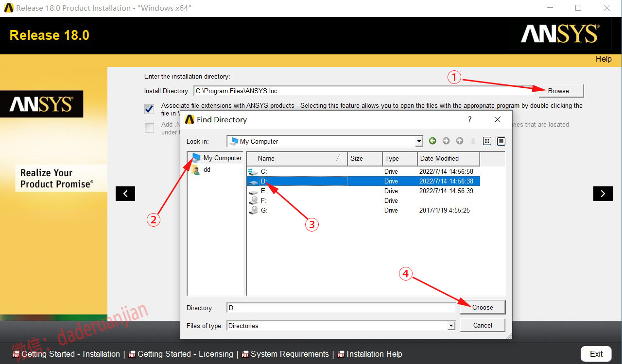The image size is (622, 364).
Task: Click the installer title bar app icon
Action: point(9,8)
